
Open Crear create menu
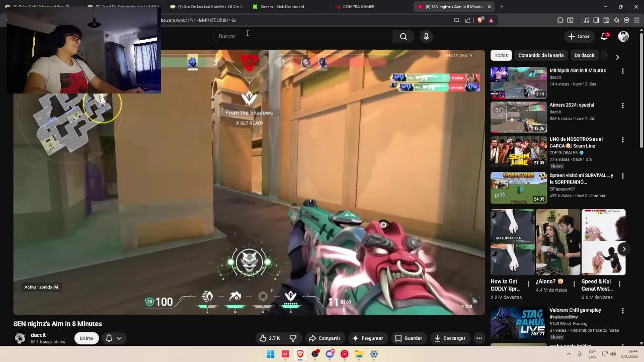[x=579, y=36]
